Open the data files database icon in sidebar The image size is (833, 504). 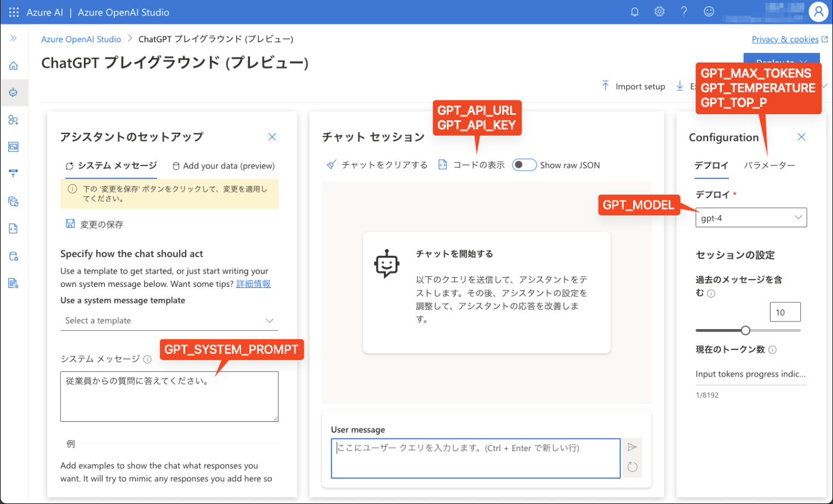14,256
